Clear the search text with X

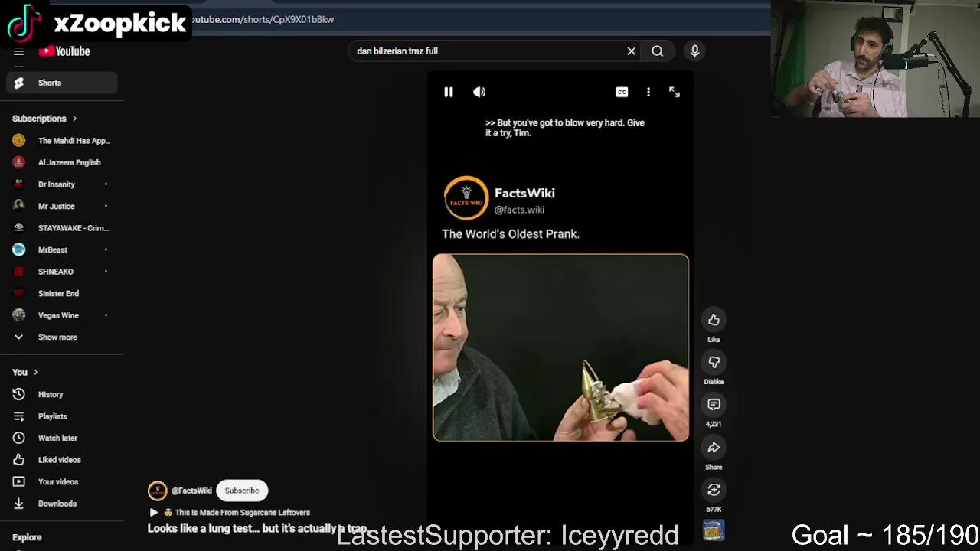pos(632,51)
